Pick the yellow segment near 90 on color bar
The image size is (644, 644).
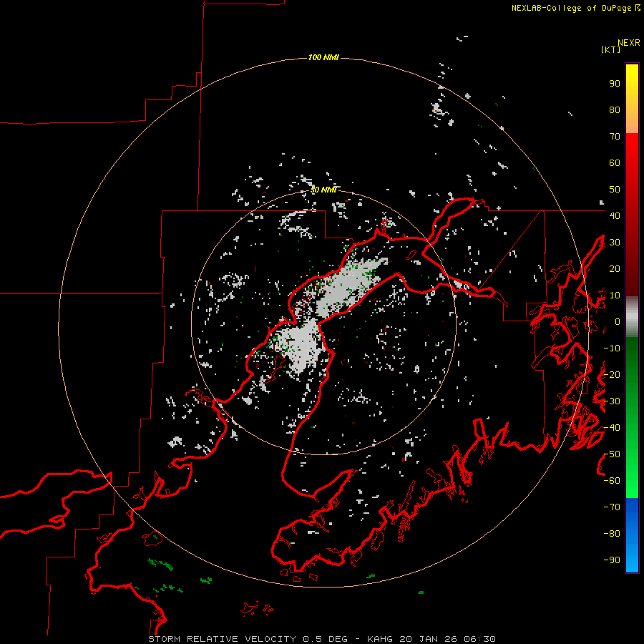click(632, 84)
